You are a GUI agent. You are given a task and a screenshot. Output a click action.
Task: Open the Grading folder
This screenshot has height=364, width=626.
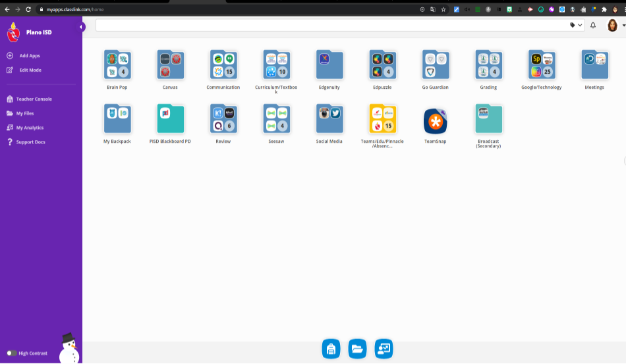pos(489,65)
